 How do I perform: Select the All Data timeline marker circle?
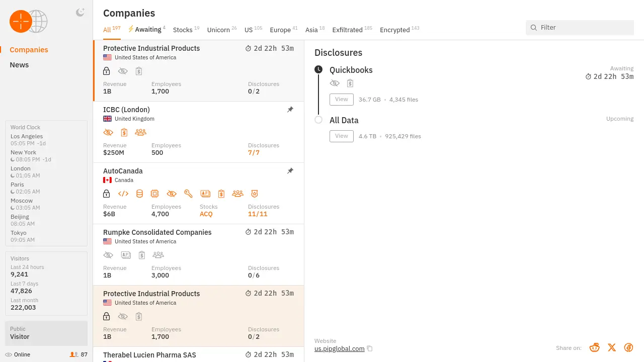point(318,120)
